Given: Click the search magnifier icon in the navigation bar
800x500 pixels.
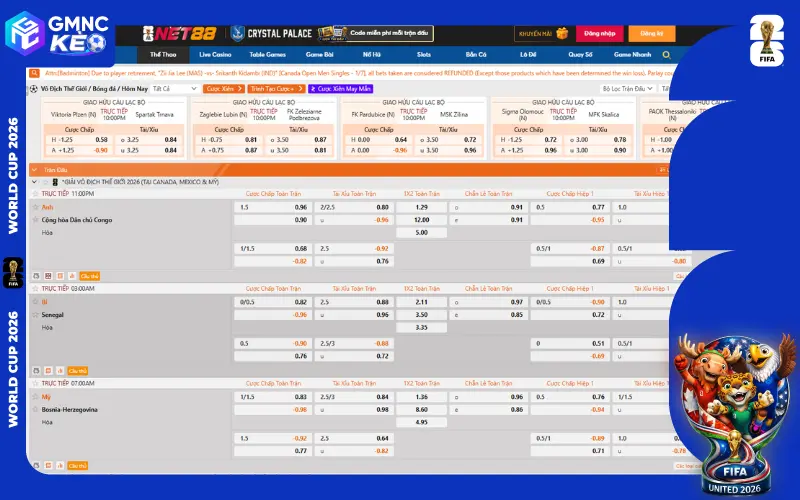Looking at the screenshot, I should tap(666, 55).
